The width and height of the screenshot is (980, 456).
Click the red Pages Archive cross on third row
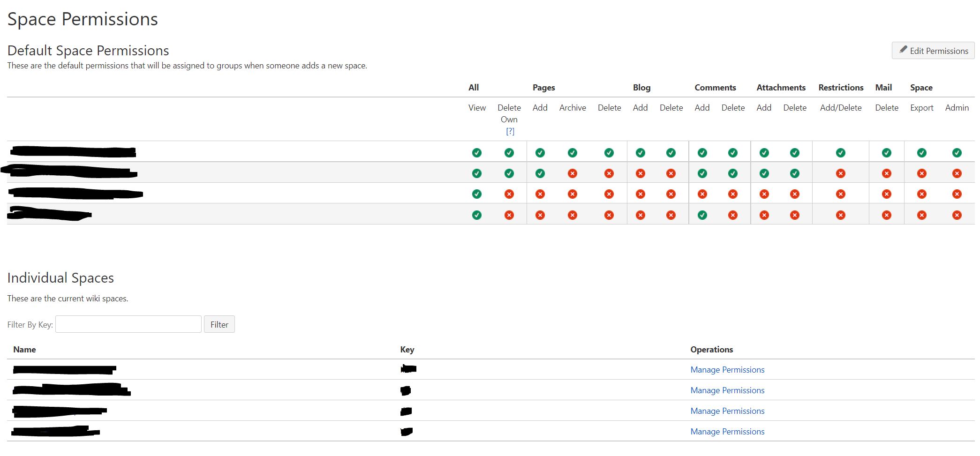573,194
